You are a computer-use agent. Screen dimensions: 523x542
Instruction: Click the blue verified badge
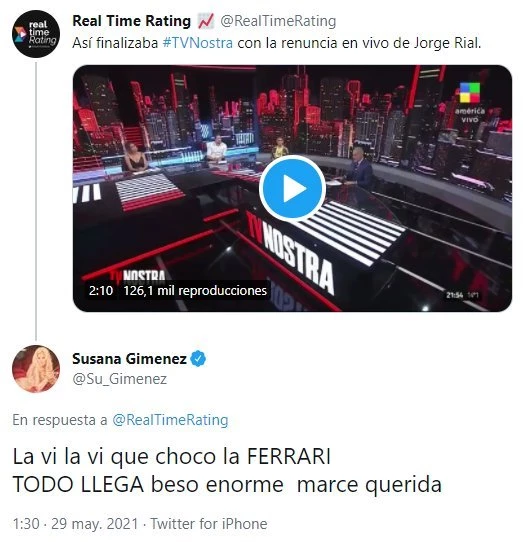(198, 358)
